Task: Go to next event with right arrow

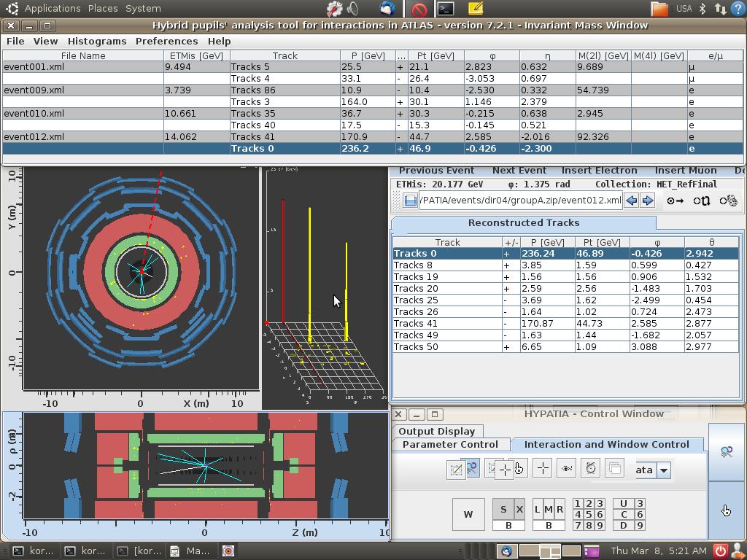Action: pyautogui.click(x=648, y=201)
